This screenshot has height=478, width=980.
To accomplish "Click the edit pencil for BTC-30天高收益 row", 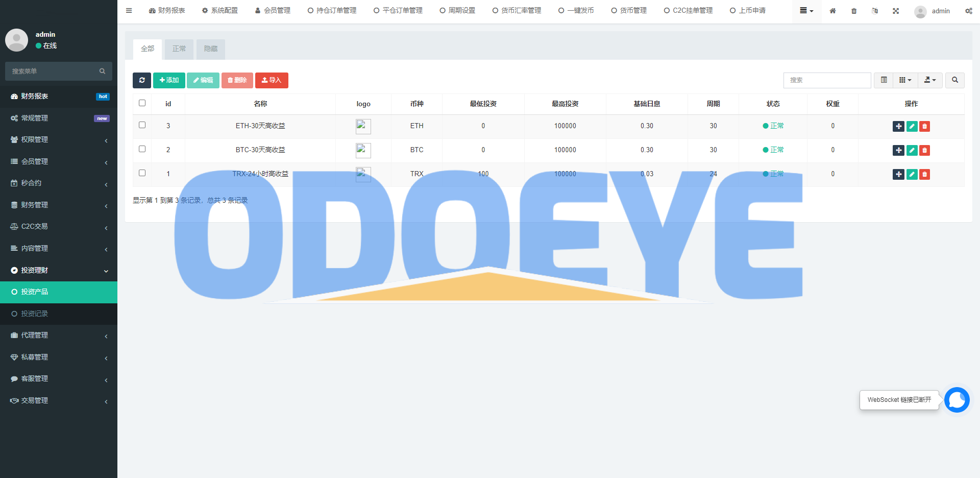I will click(912, 150).
